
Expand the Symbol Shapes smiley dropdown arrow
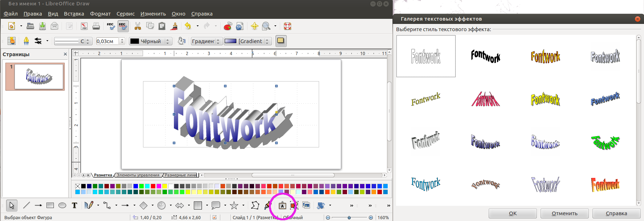tap(171, 205)
